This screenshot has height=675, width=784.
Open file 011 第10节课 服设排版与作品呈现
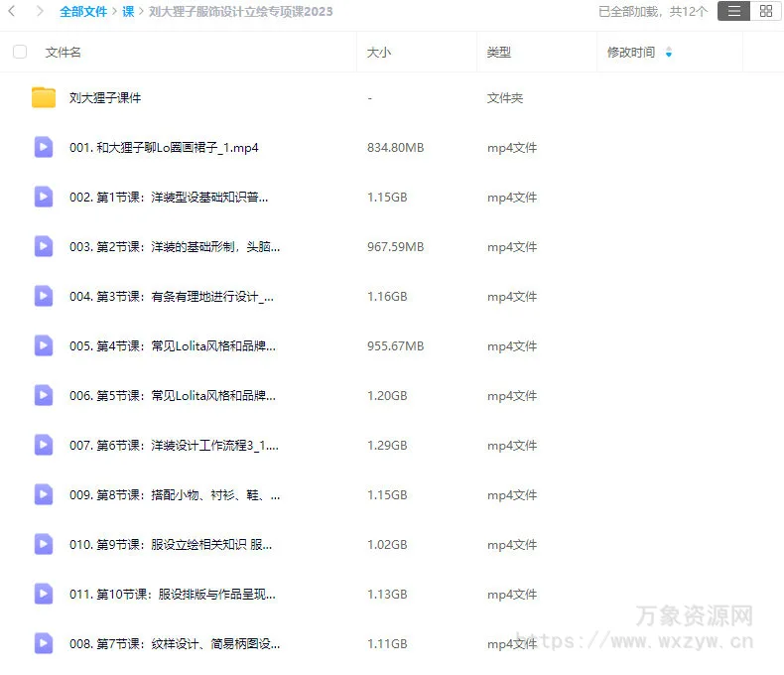(172, 594)
